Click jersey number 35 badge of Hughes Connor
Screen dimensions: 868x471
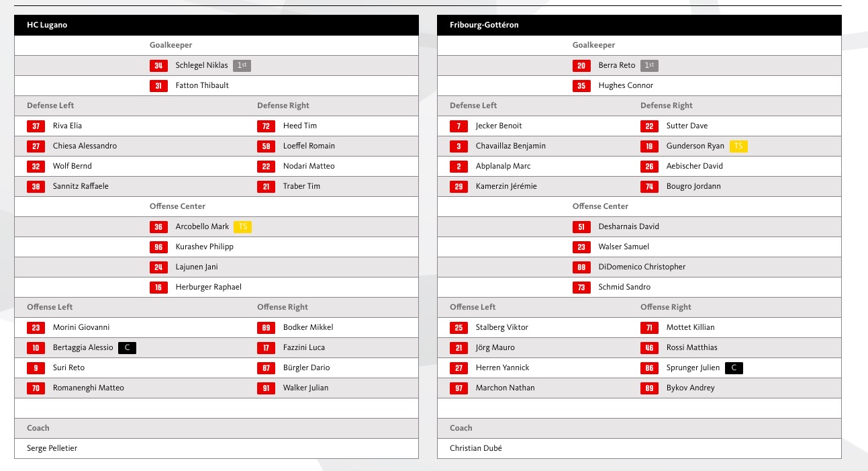(581, 85)
